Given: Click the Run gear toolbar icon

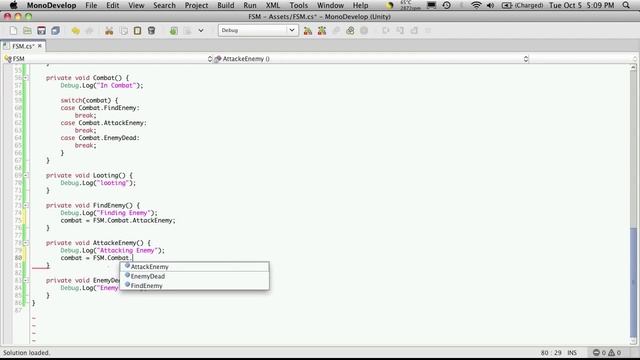Looking at the screenshot, I should coord(336,31).
